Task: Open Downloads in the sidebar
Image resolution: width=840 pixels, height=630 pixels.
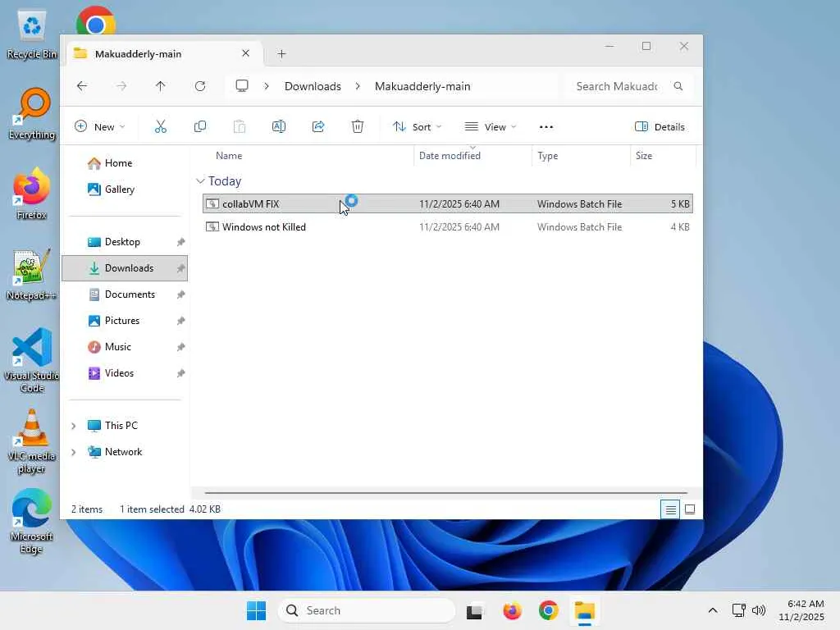Action: (125, 268)
